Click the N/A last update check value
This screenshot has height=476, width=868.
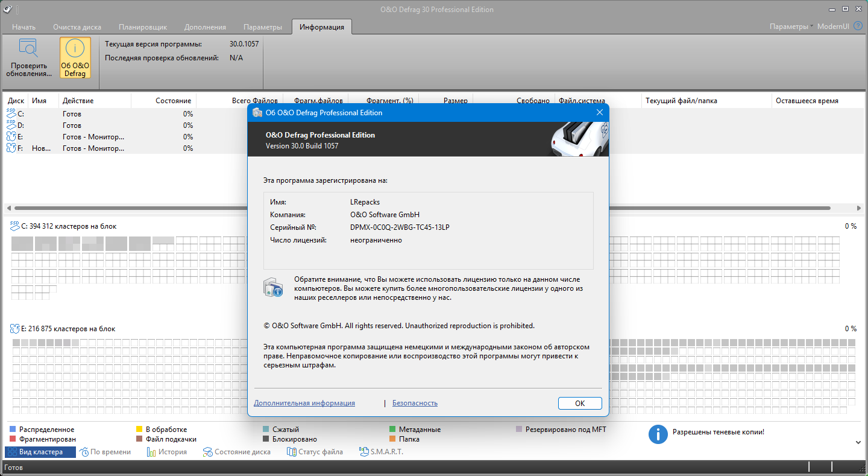236,58
